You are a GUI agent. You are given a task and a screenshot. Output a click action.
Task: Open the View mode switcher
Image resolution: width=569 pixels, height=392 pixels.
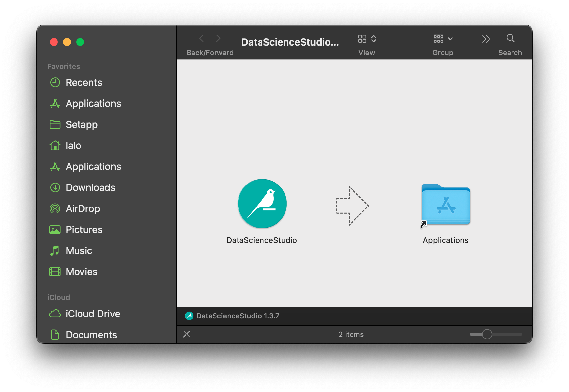(367, 39)
